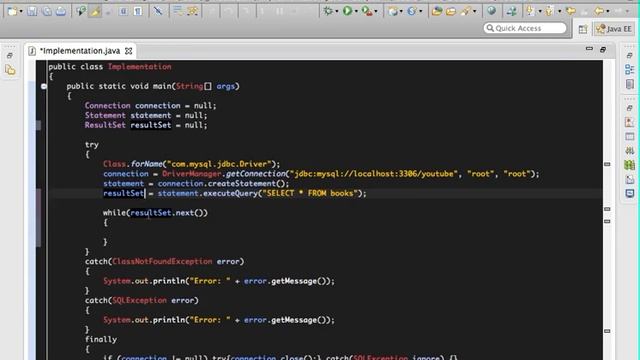Screen dimensions: 640x360
Task: Click the "executeQuery" method call
Action: pos(230,193)
